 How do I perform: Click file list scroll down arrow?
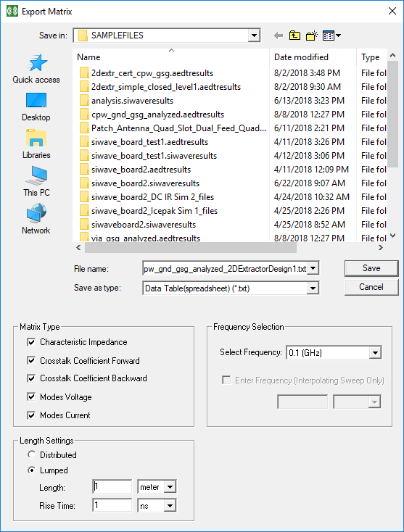pyautogui.click(x=393, y=236)
